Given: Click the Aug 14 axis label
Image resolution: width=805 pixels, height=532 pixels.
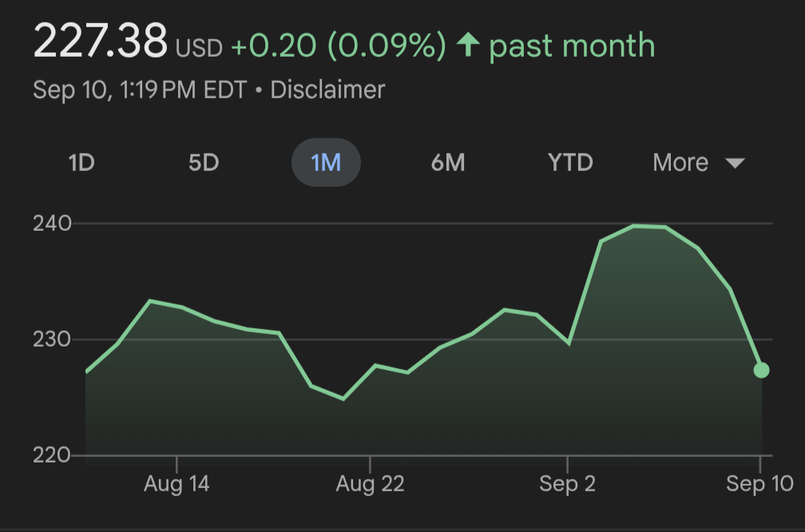Looking at the screenshot, I should pos(176,484).
